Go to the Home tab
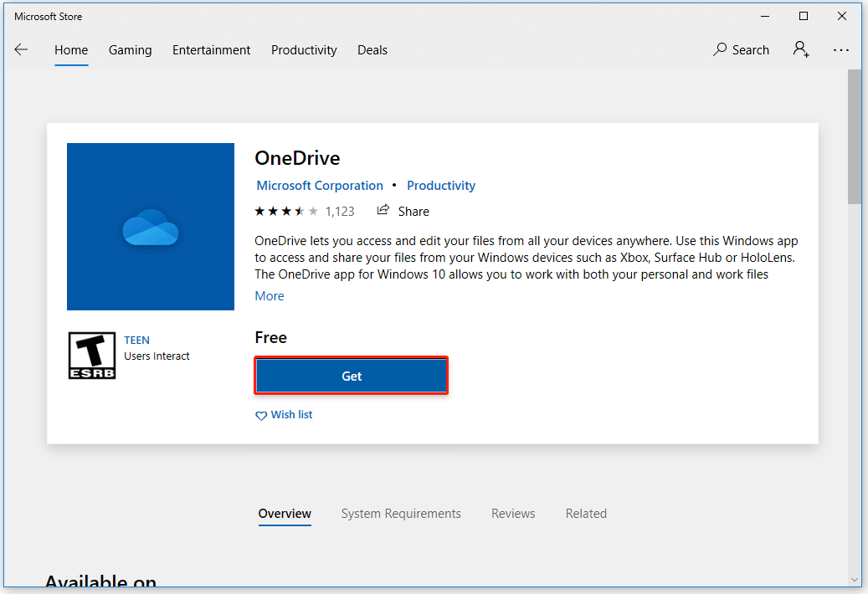 click(71, 50)
